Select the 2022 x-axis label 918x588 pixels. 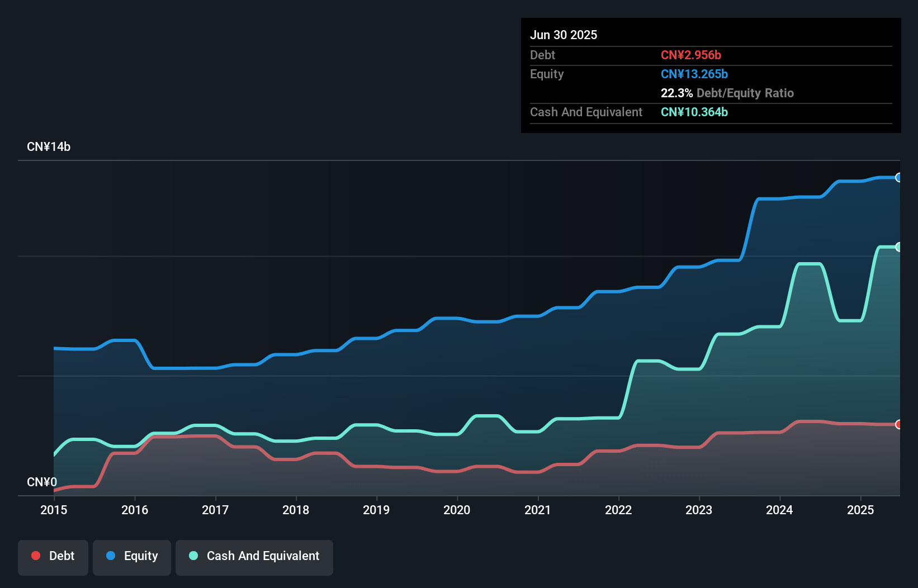tap(618, 510)
